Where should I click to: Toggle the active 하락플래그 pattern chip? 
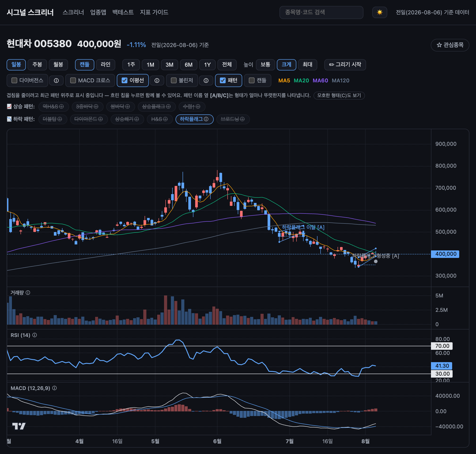pos(194,119)
